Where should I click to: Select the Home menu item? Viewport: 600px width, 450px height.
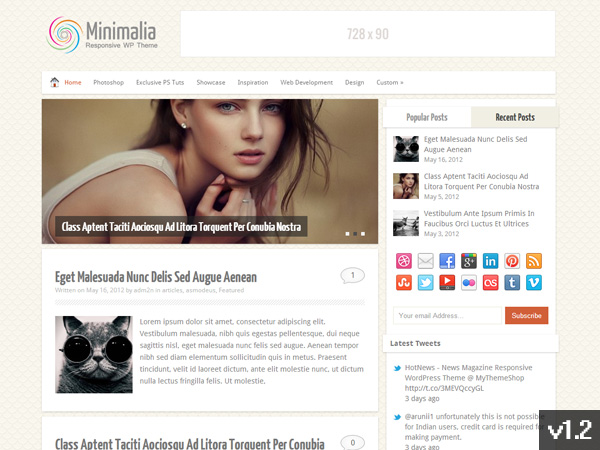73,82
